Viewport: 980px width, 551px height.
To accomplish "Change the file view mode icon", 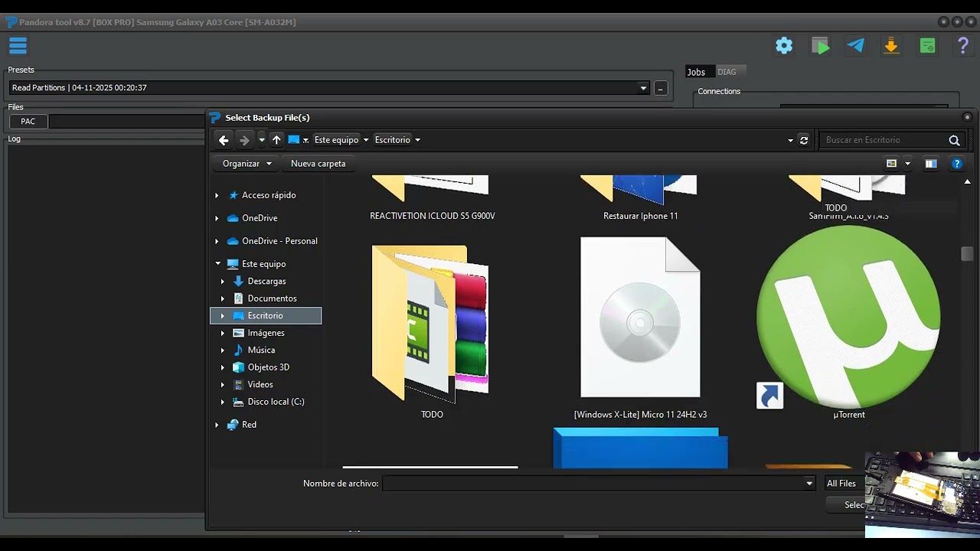I will pyautogui.click(x=891, y=163).
